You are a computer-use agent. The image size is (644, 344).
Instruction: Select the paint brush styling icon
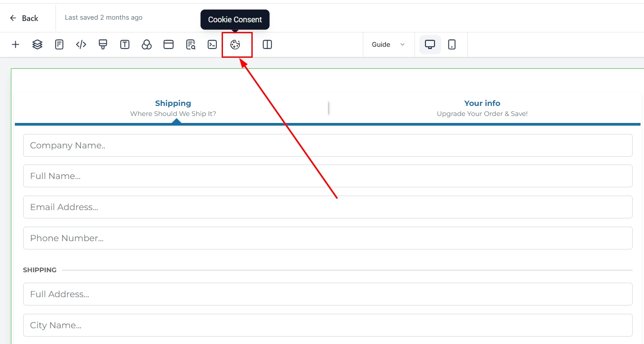[103, 45]
